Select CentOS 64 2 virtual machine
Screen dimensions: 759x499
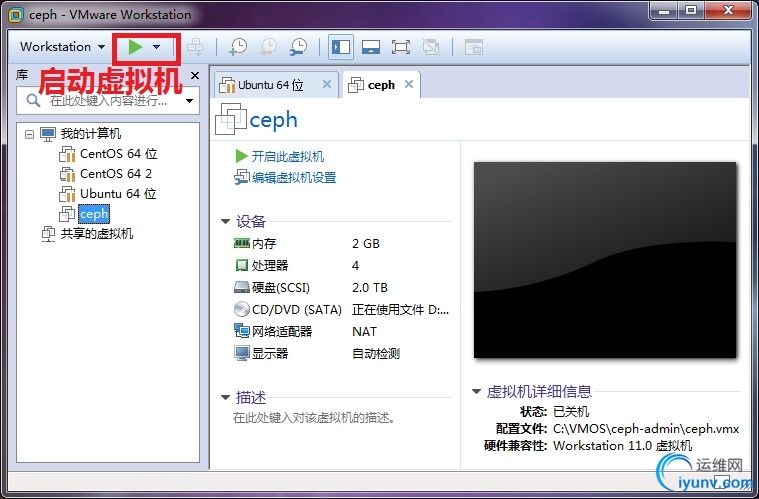coord(116,174)
